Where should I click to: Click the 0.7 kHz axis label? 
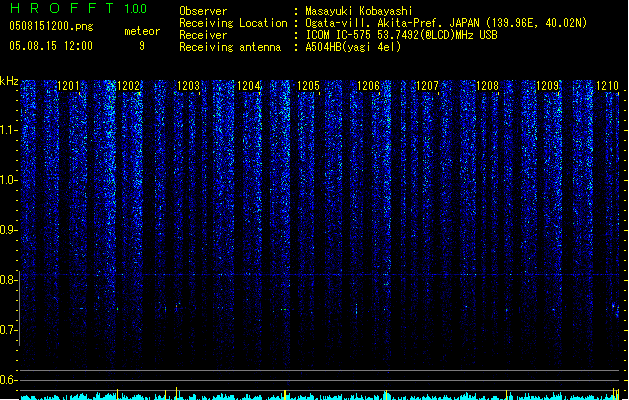tap(8, 330)
